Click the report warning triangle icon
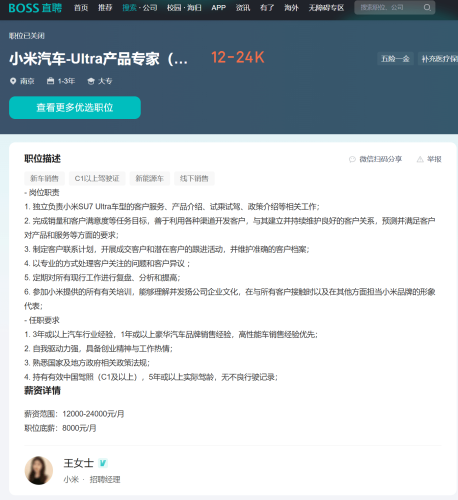Screen dimensions: 458x500 pyautogui.click(x=420, y=159)
